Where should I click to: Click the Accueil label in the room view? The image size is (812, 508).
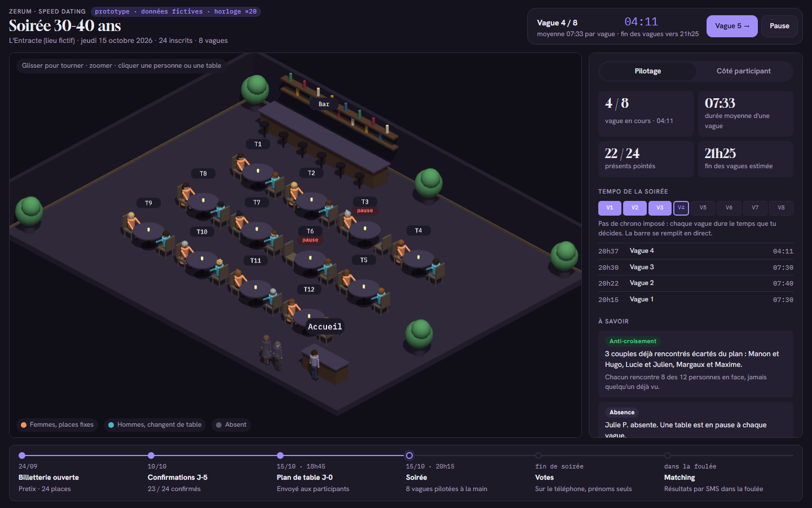(x=325, y=327)
